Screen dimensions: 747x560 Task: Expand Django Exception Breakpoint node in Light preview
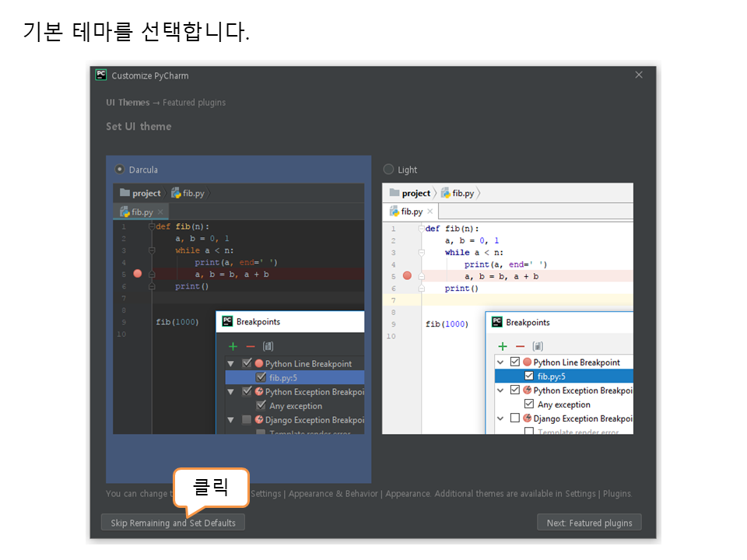pyautogui.click(x=500, y=418)
